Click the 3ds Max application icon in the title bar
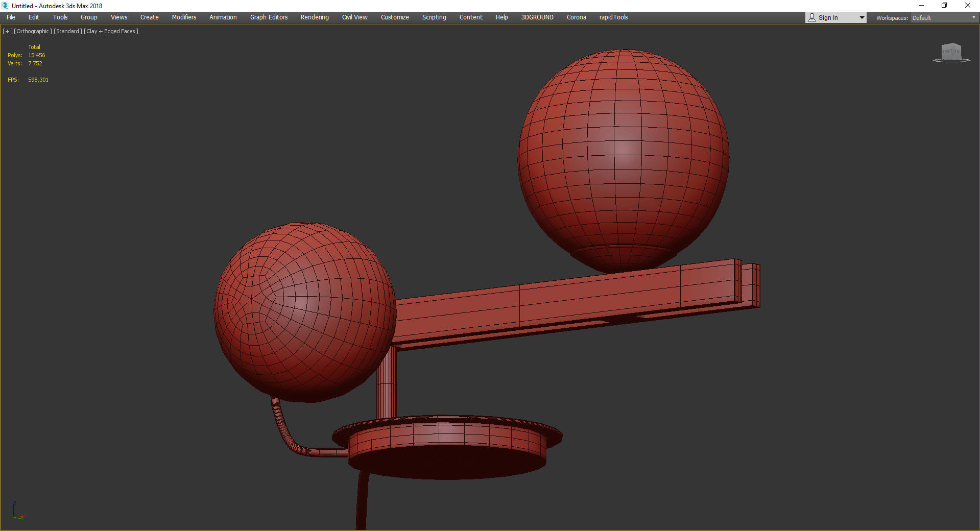The image size is (980, 531). point(6,6)
